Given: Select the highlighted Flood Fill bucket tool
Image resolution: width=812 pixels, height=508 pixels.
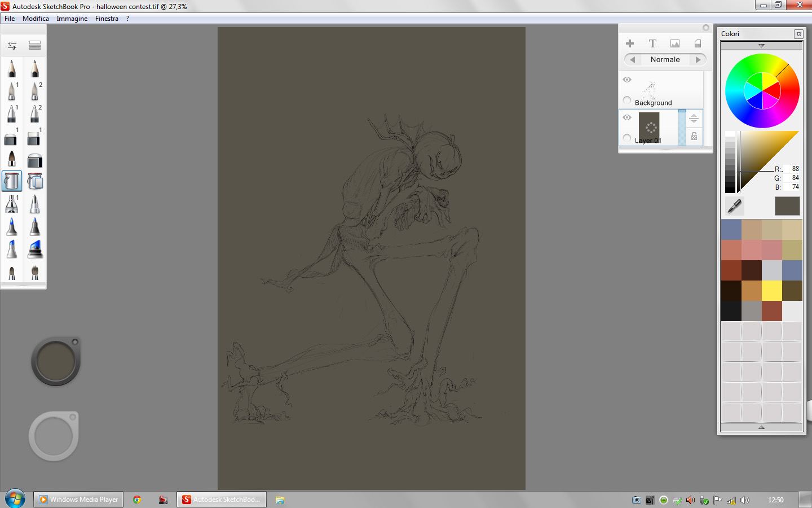Looking at the screenshot, I should coord(12,181).
